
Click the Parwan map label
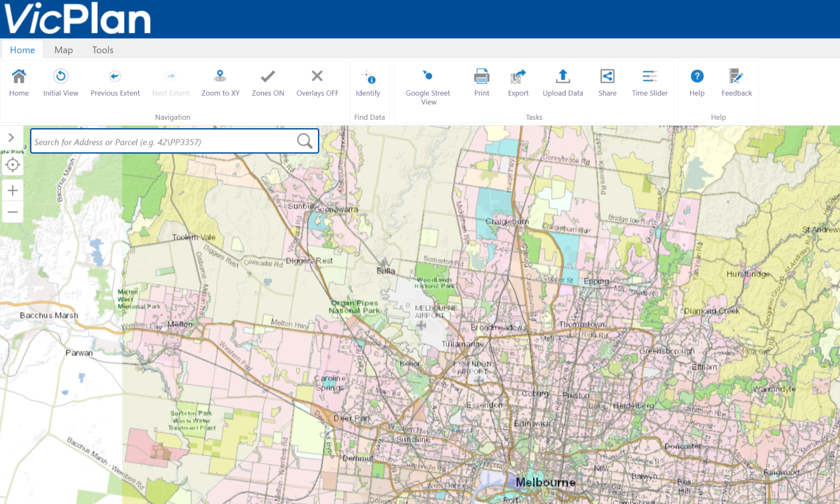(79, 353)
